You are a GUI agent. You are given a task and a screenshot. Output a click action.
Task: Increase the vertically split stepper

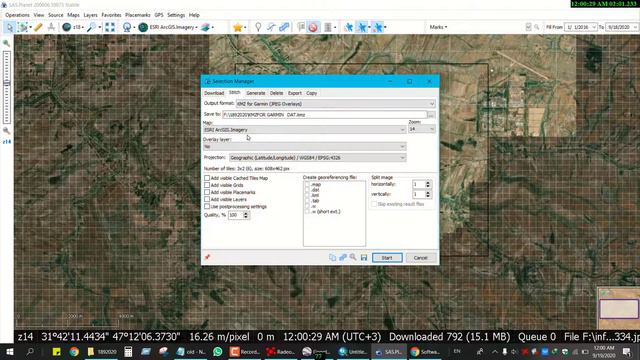click(x=428, y=192)
